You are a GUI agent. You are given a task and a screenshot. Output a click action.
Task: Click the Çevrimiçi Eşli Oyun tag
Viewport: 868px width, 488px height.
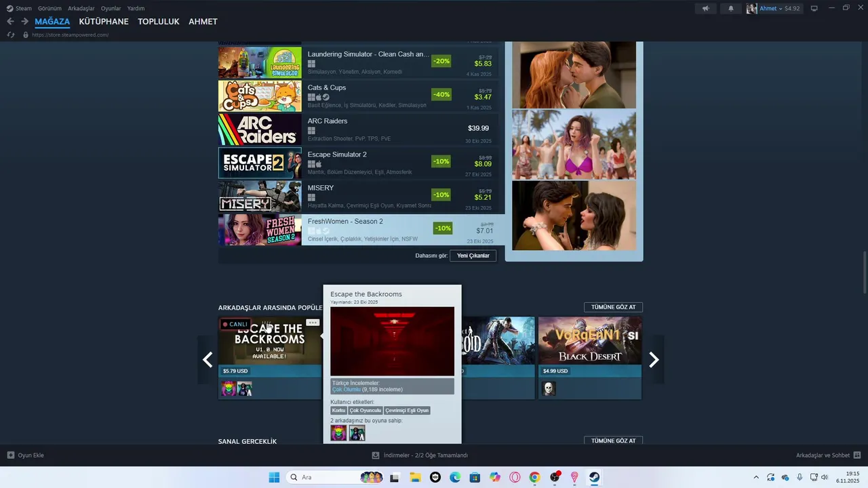click(x=408, y=410)
